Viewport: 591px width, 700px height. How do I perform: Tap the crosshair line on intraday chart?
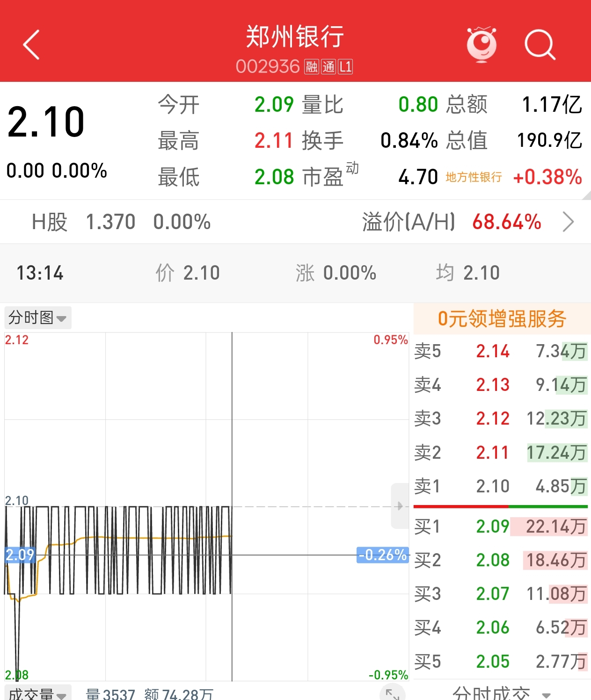pyautogui.click(x=232, y=506)
